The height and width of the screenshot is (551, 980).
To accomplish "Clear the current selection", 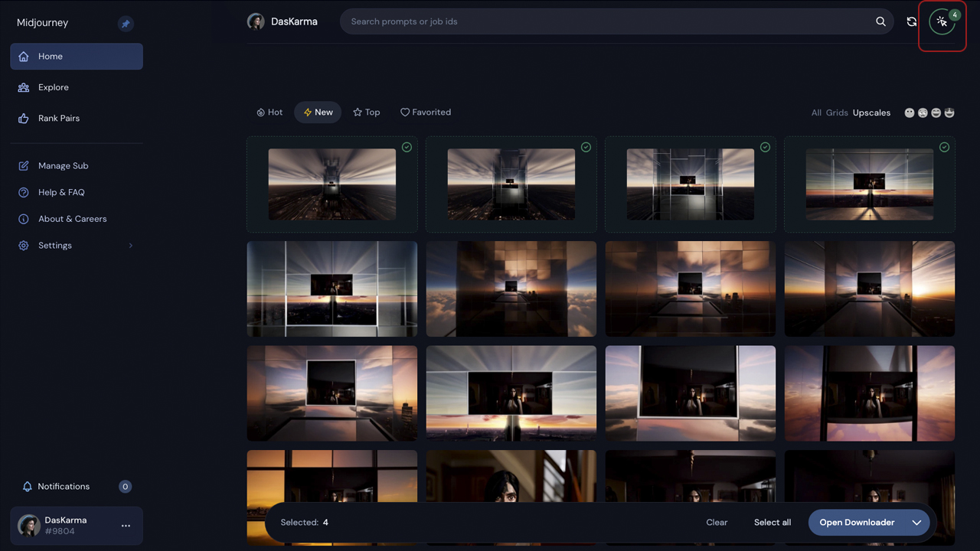I will (x=717, y=523).
